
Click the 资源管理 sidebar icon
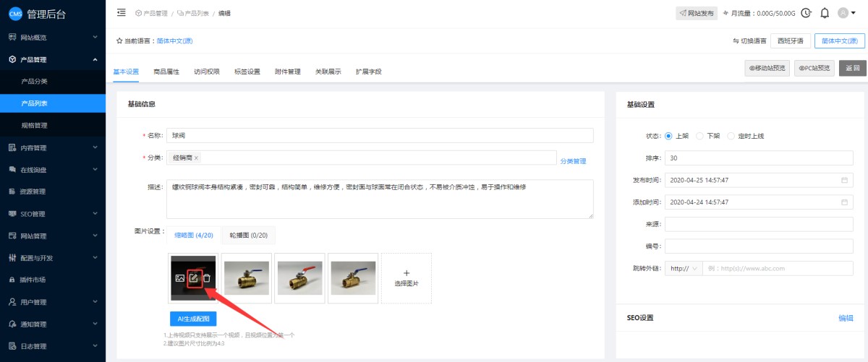click(12, 191)
